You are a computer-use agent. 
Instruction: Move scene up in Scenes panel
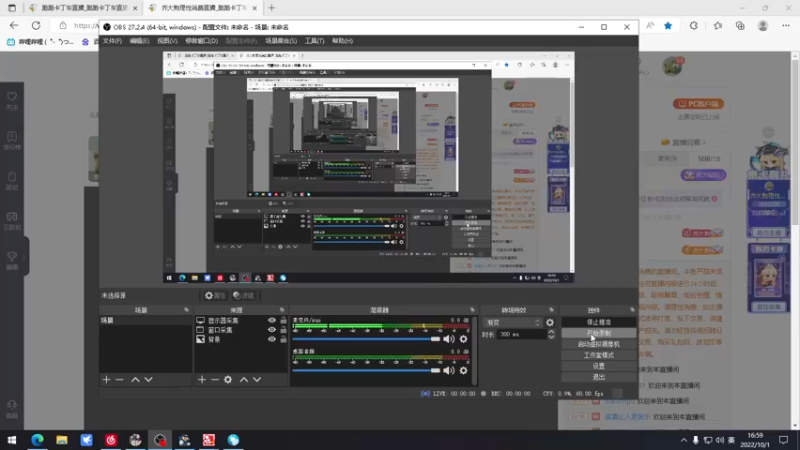coord(135,380)
